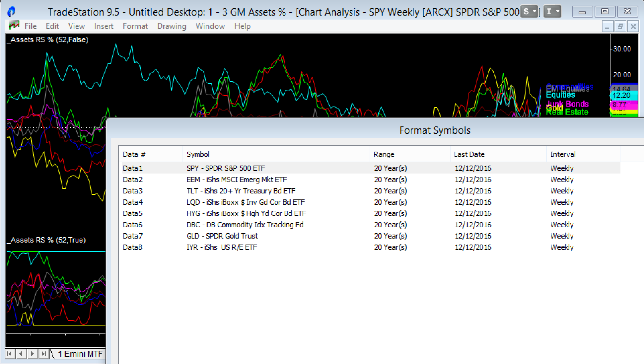Click next workspace tab arrow

pos(32,354)
